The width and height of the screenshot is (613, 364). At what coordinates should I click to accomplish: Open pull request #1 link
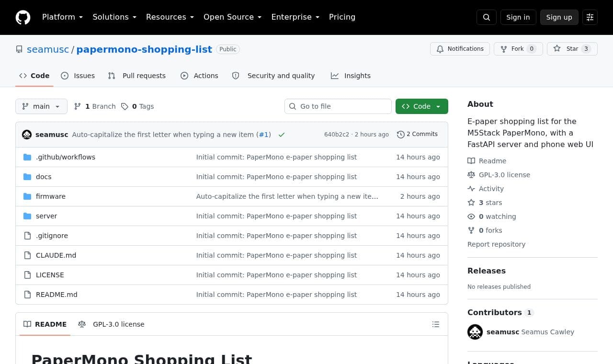(264, 135)
